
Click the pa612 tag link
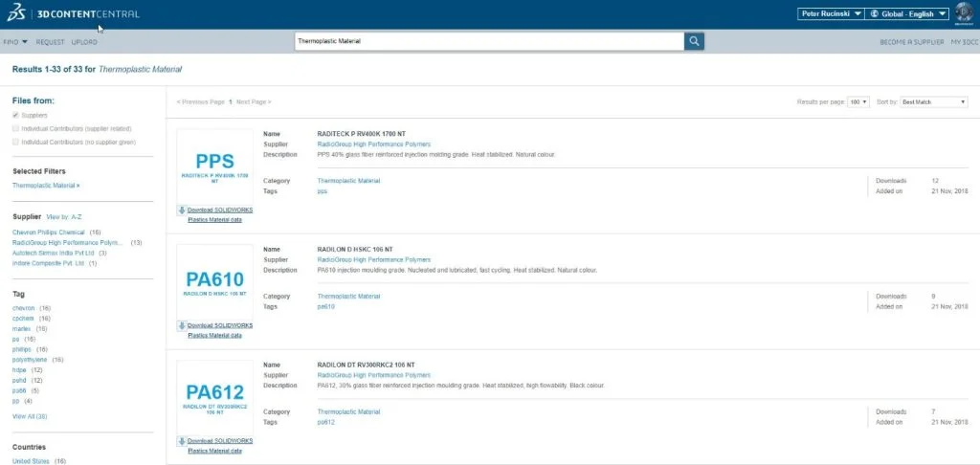point(325,422)
